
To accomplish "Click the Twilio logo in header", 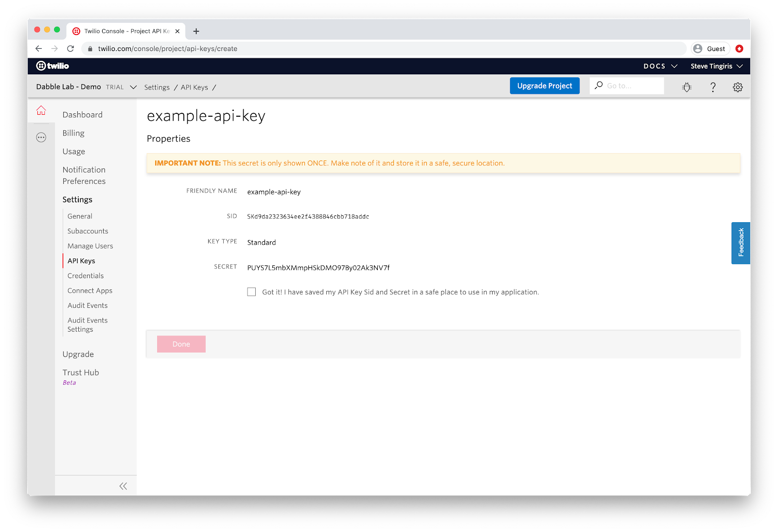I will click(x=53, y=66).
